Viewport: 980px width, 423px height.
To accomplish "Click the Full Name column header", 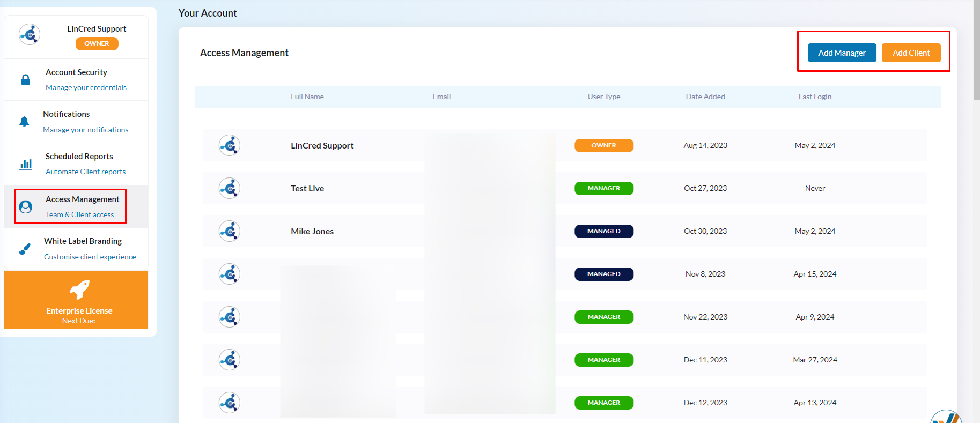I will point(307,97).
